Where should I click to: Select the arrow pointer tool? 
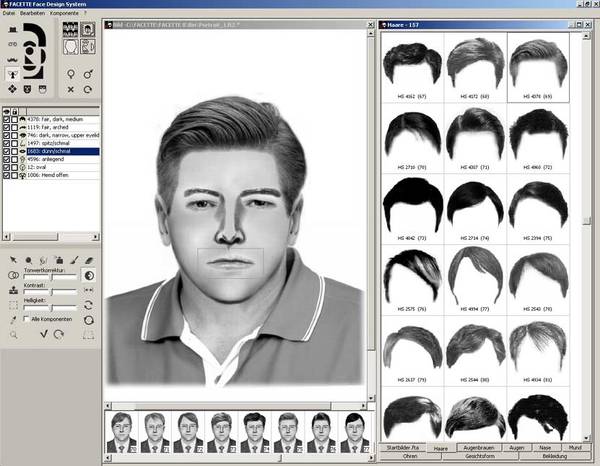[x=11, y=259]
